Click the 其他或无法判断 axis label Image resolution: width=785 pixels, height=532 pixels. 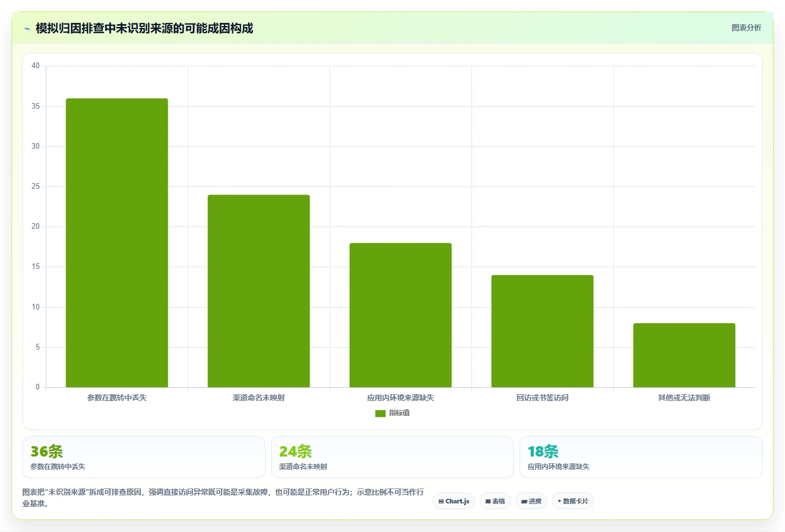pos(684,398)
